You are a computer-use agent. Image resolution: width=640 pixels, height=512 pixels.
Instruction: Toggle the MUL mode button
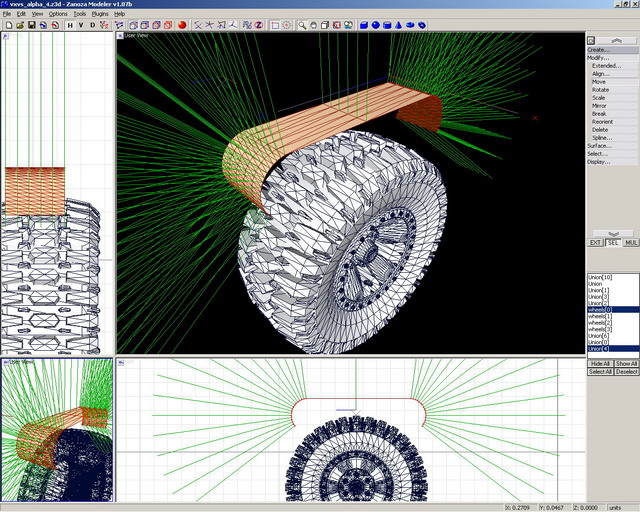pos(630,243)
